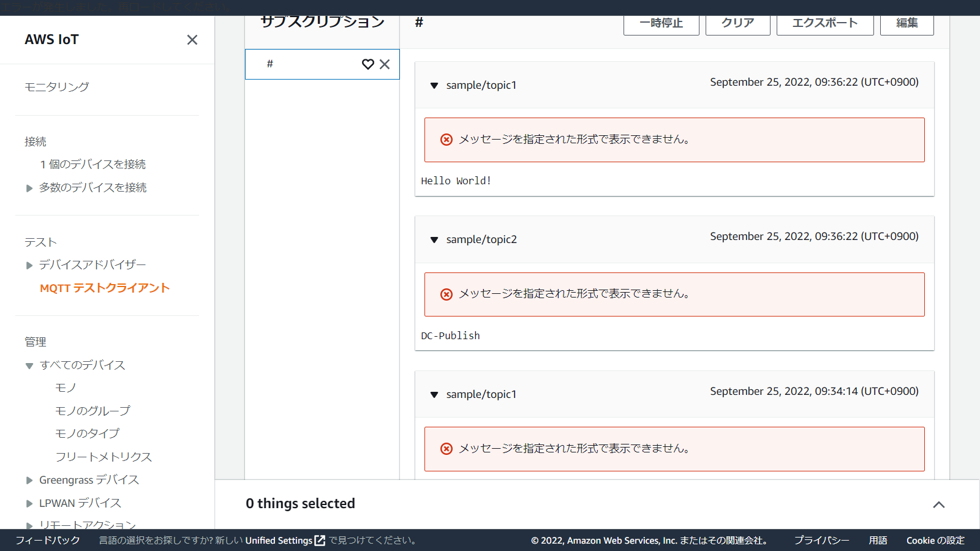Expand 多数のデバイスを接続 tree item
Viewport: 980px width, 551px height.
tap(29, 189)
